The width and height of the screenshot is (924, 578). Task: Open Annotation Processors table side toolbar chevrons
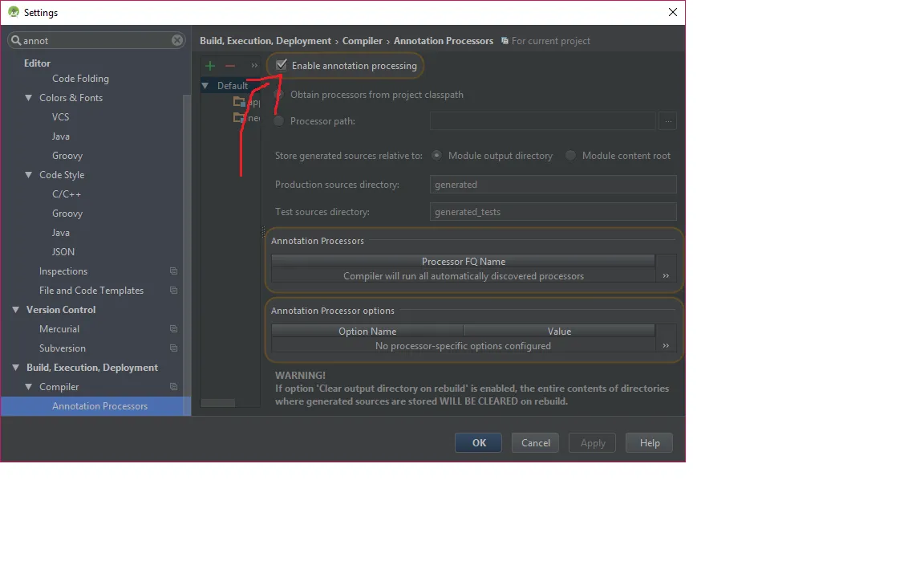tap(666, 275)
